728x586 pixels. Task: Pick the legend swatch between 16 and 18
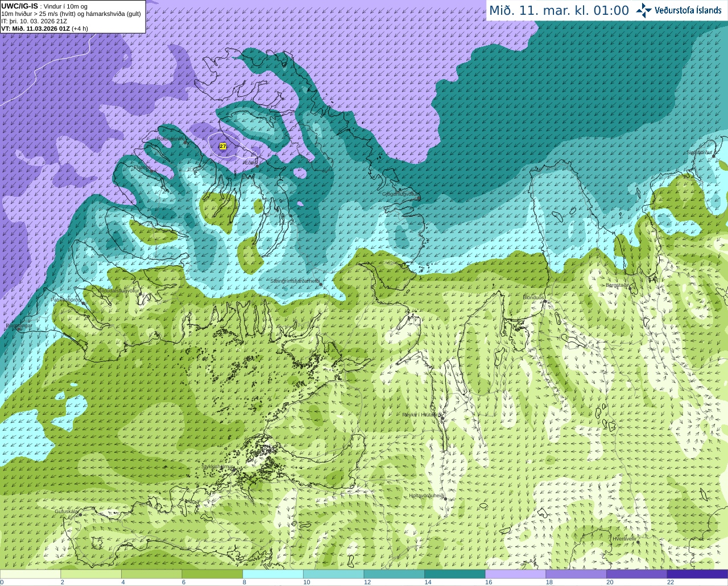point(515,574)
